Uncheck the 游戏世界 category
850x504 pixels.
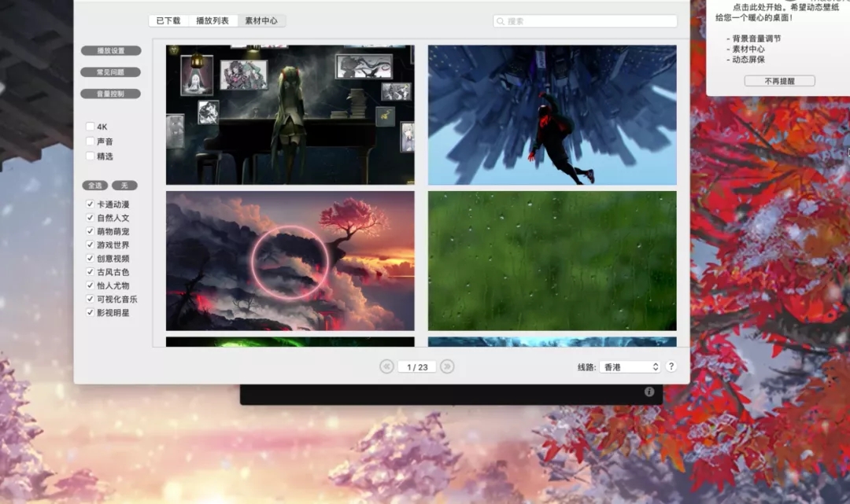(x=90, y=245)
